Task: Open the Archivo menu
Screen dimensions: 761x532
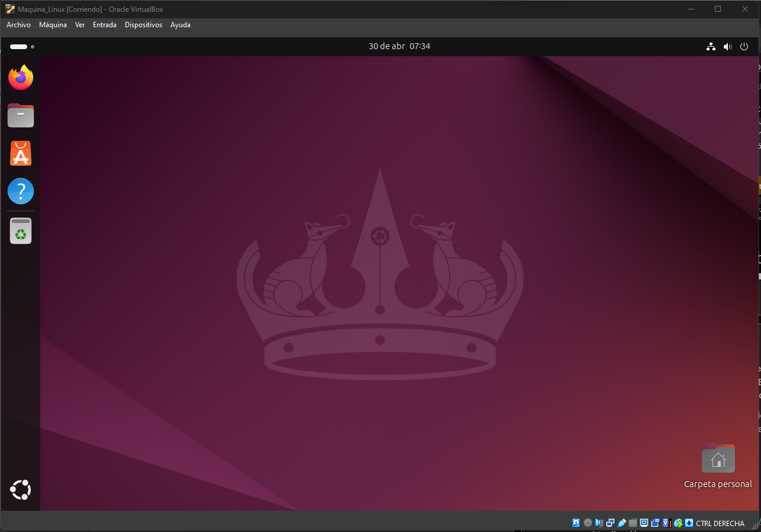Action: (x=18, y=25)
